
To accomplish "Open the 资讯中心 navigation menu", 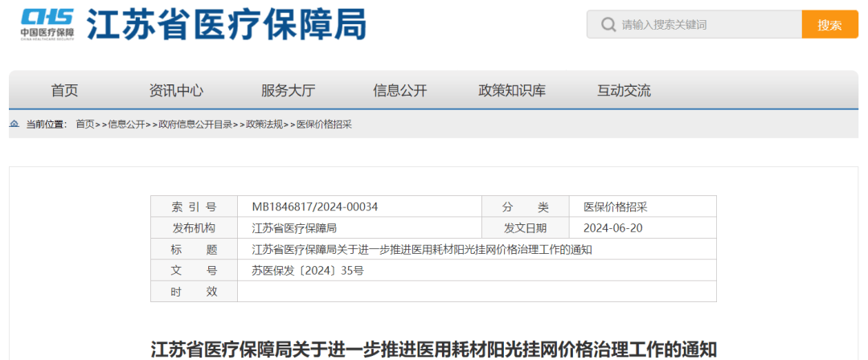I will [176, 91].
